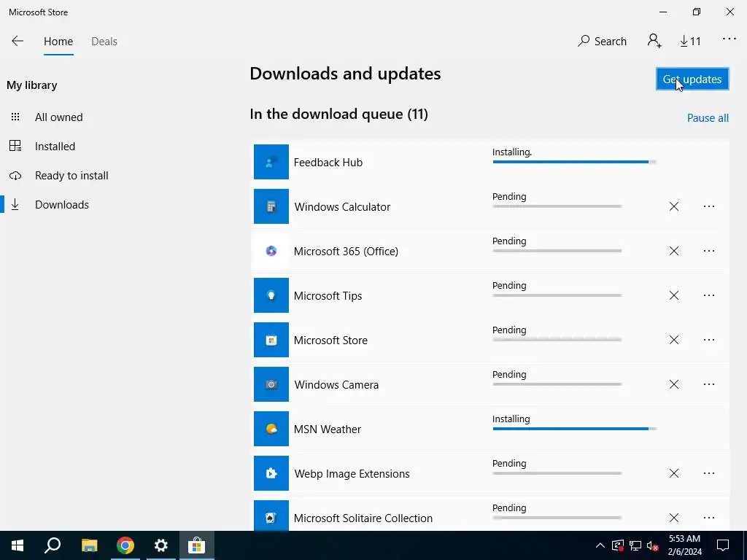Screen dimensions: 747x560
Task: Open more options for Microsoft Store row
Action: (709, 340)
